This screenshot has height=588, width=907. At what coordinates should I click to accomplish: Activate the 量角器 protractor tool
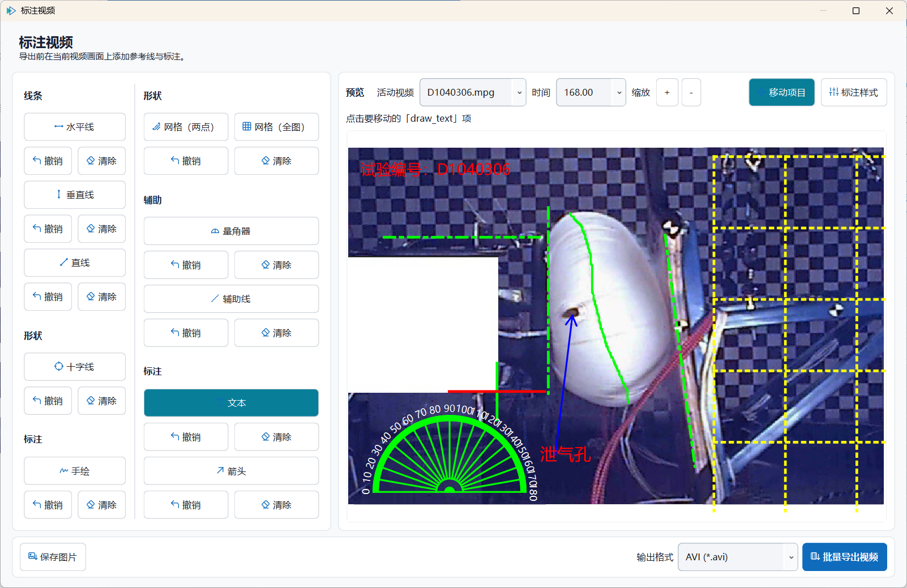(231, 231)
